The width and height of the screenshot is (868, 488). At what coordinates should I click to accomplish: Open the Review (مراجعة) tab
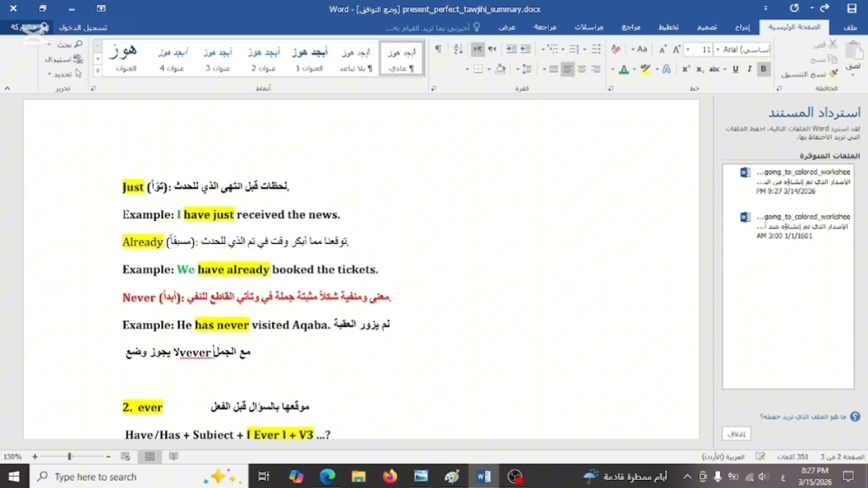pyautogui.click(x=545, y=27)
